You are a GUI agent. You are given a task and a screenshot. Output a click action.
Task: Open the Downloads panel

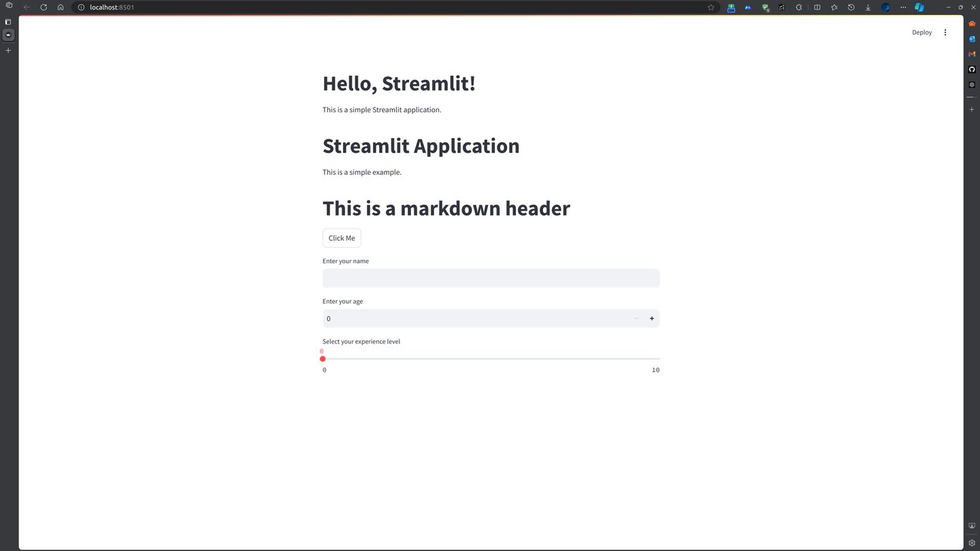[x=867, y=7]
